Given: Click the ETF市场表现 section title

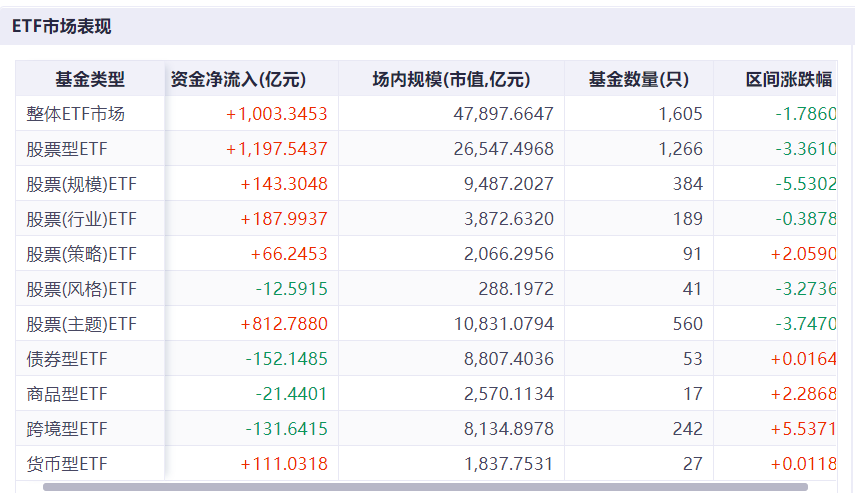Looking at the screenshot, I should click(x=62, y=26).
